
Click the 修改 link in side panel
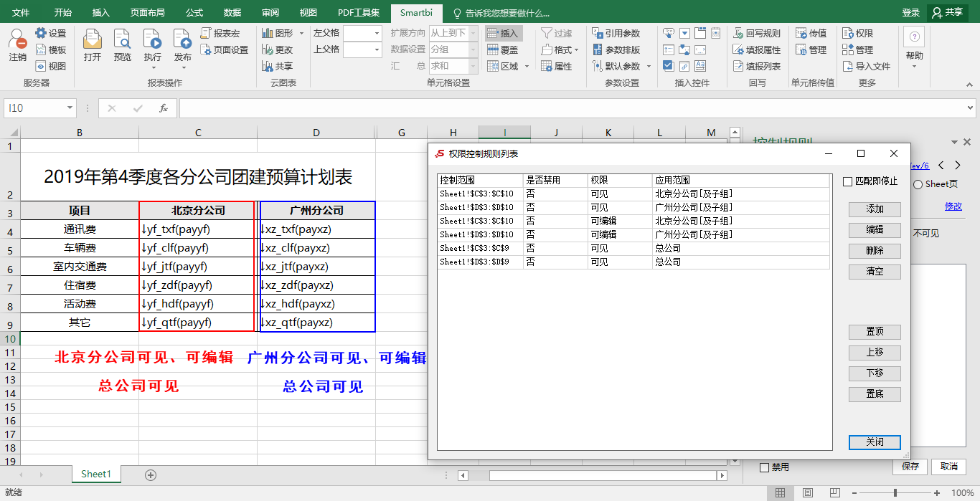953,206
